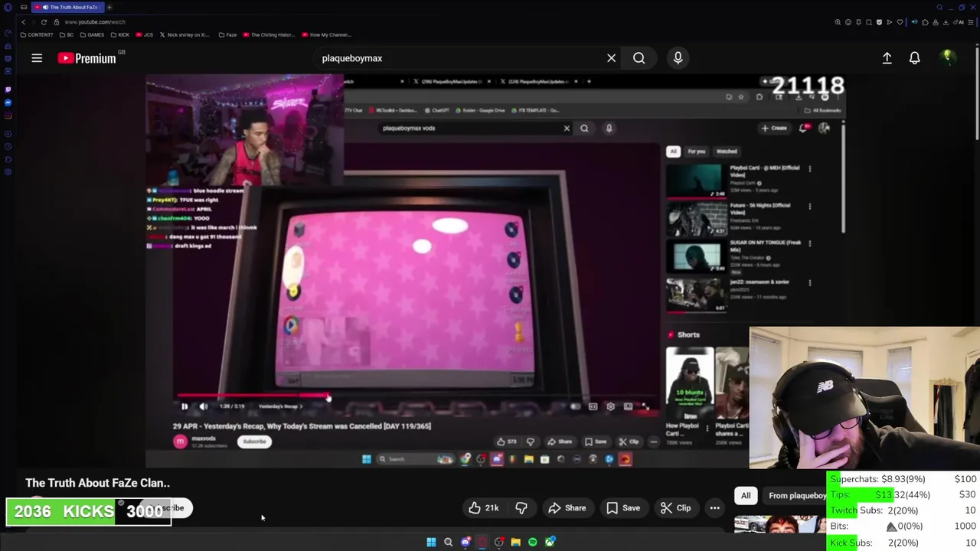This screenshot has width=980, height=551.
Task: Like the video showing 21k likes
Action: point(483,508)
